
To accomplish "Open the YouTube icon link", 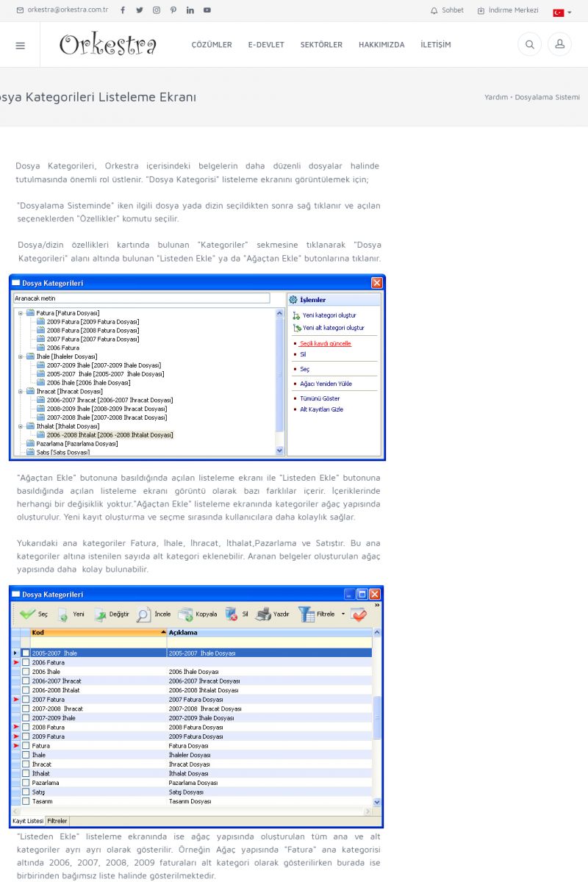I will (207, 10).
